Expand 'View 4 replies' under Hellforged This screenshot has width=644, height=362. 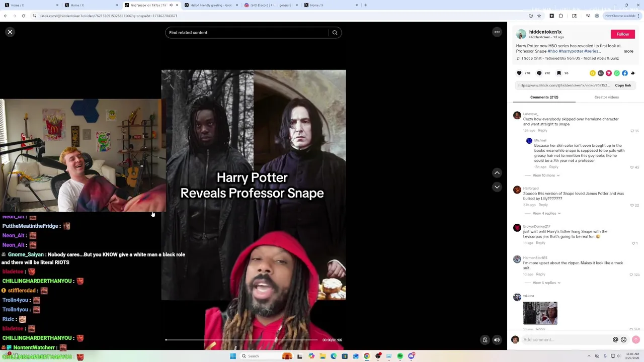[546, 214]
